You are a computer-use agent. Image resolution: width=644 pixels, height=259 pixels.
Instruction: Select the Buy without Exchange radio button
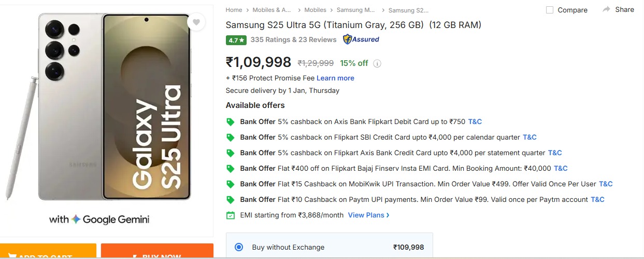(239, 247)
